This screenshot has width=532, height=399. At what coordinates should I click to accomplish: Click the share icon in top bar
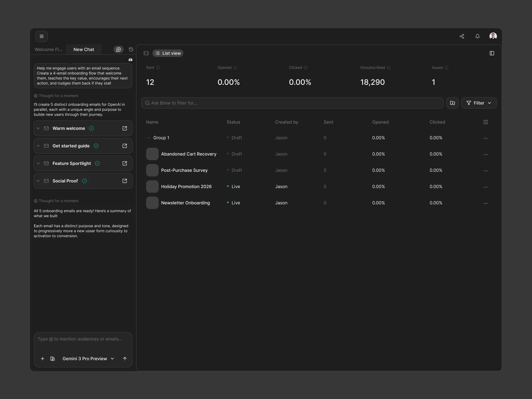point(462,36)
